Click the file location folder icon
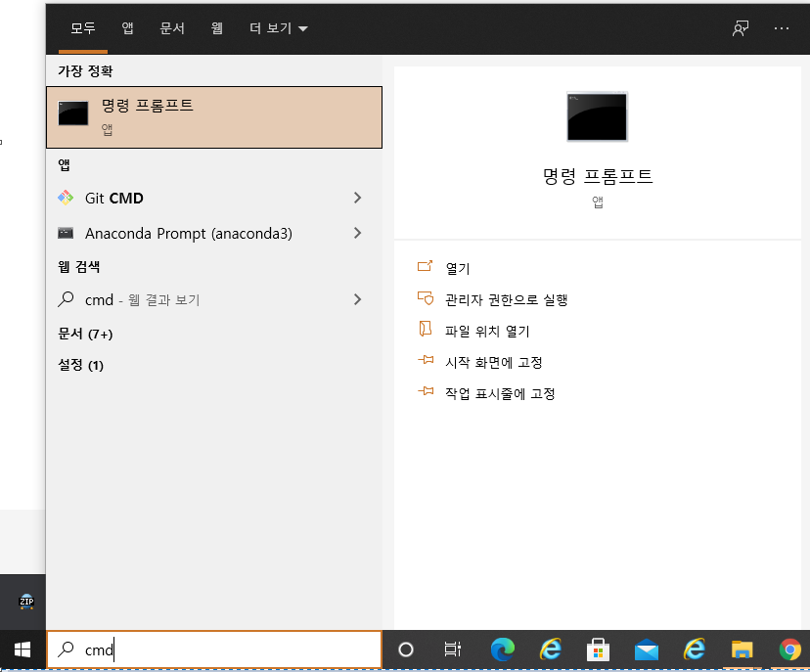Screen dimensions: 810x672 click(x=425, y=329)
